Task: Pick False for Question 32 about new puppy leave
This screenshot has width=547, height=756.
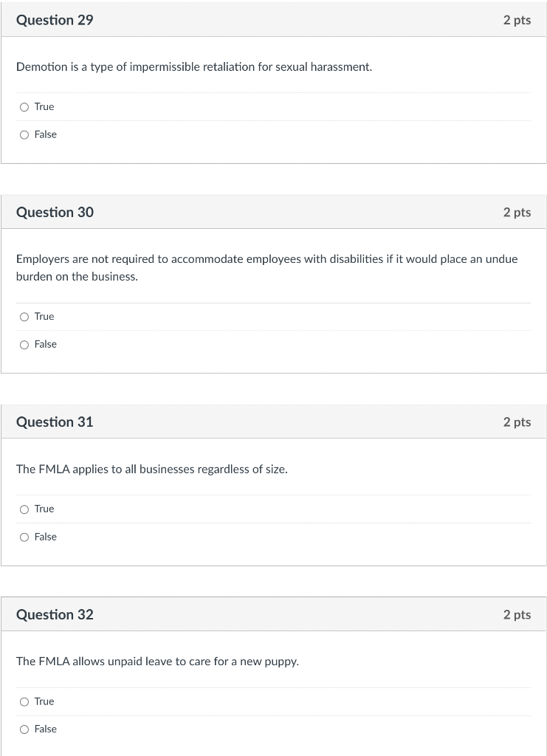Action: point(24,729)
